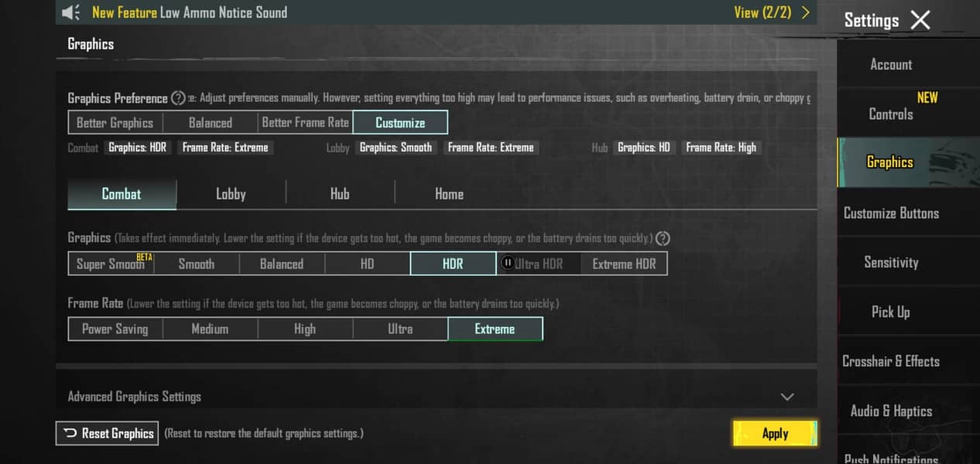The image size is (980, 464).
Task: Click the pause icon on Ultra HDR
Action: pos(508,263)
